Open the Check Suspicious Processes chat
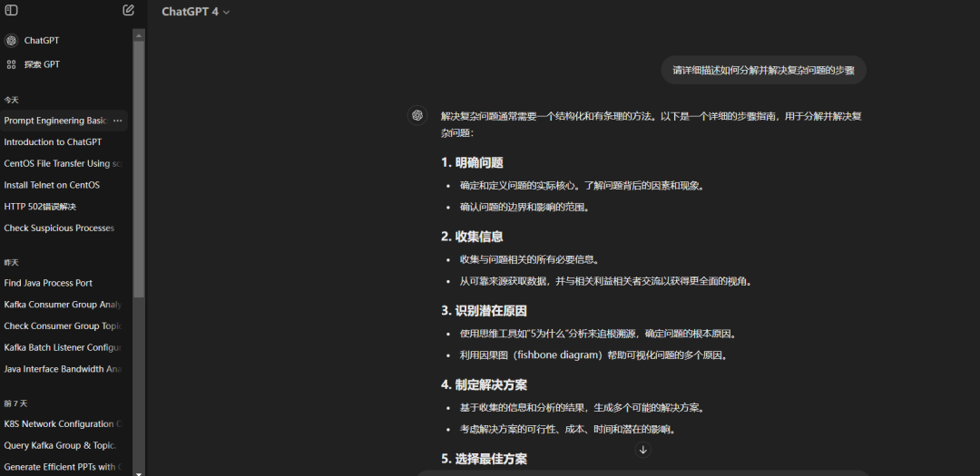Viewport: 980px width, 476px height. tap(59, 228)
